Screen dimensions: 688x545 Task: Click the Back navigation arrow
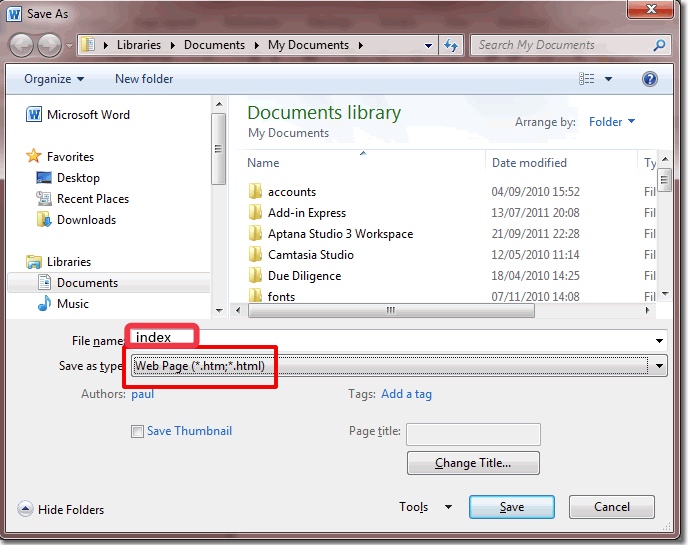21,45
